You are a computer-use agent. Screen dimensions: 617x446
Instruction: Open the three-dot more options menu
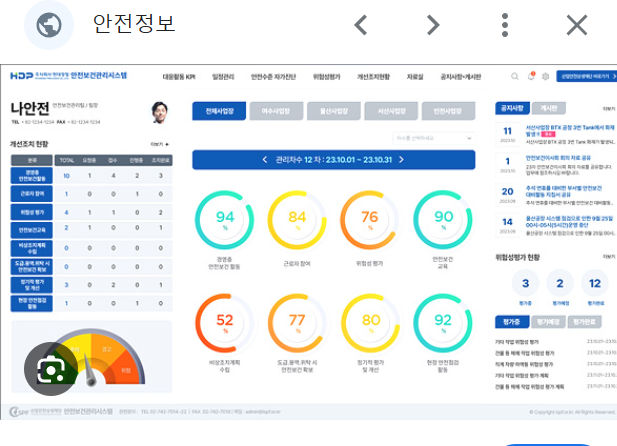pyautogui.click(x=506, y=25)
